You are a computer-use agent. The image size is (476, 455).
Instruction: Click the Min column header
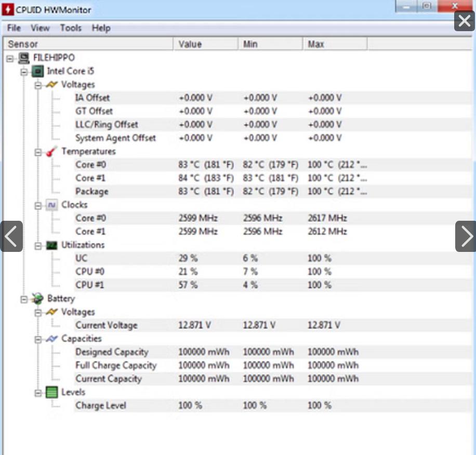coord(270,44)
